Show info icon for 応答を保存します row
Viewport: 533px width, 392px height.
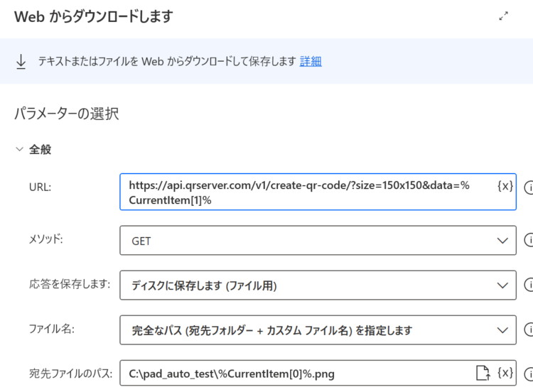click(x=529, y=285)
